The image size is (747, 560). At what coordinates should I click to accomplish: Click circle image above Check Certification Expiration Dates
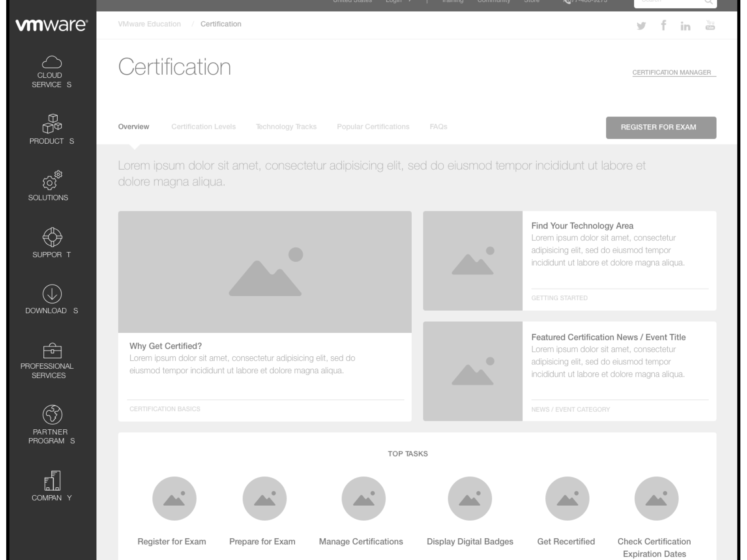(656, 498)
